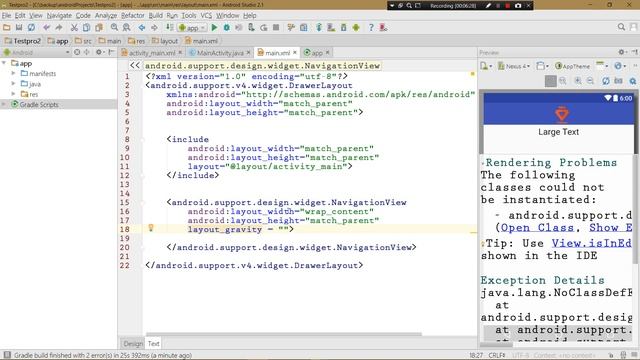
Task: Click the Project panel settings gear
Action: (x=98, y=52)
